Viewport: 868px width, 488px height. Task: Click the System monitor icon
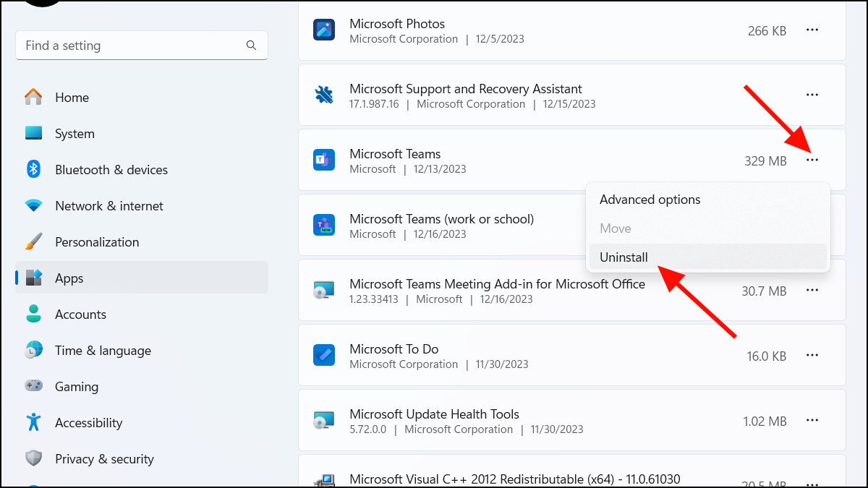tap(33, 133)
